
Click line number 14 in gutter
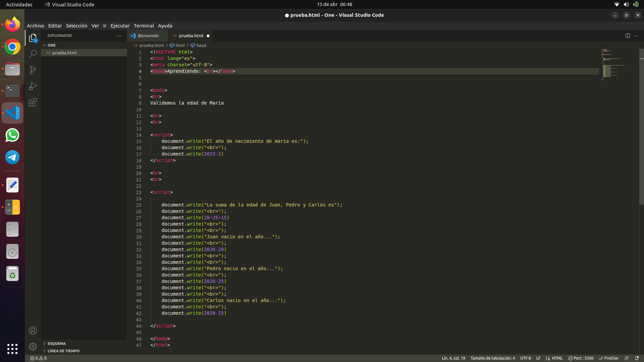(x=139, y=135)
